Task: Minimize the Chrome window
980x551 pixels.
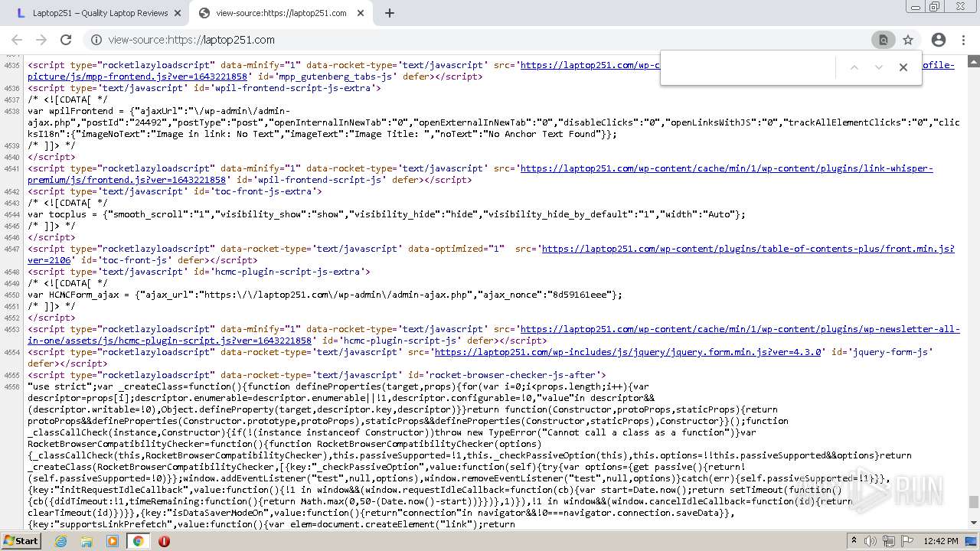Action: pos(916,7)
